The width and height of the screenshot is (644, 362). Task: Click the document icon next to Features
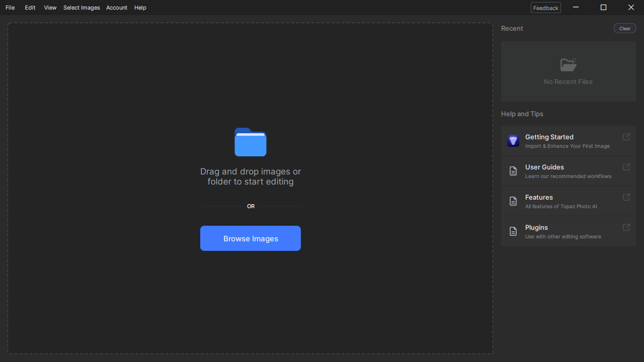(x=513, y=201)
